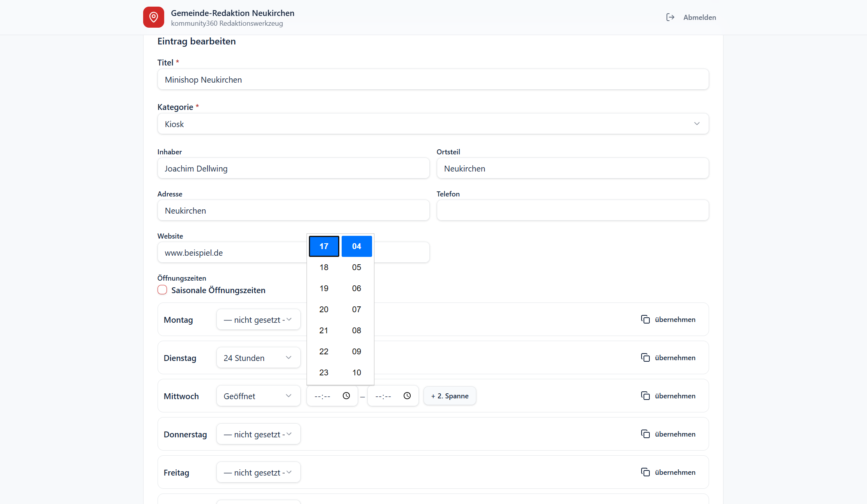Select minute 09 in time picker
Viewport: 867px width, 504px height.
(x=356, y=352)
